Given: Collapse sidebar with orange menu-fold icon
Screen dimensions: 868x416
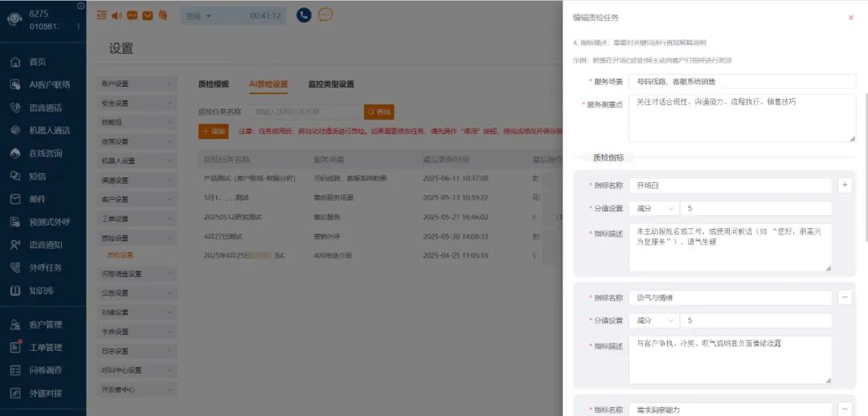Looking at the screenshot, I should 101,15.
